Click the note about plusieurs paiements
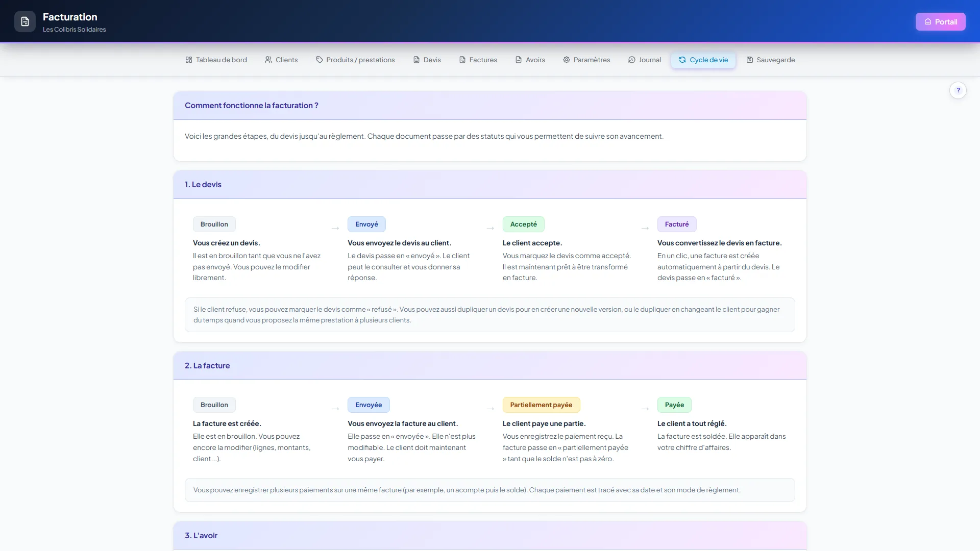Image resolution: width=980 pixels, height=551 pixels. point(490,490)
